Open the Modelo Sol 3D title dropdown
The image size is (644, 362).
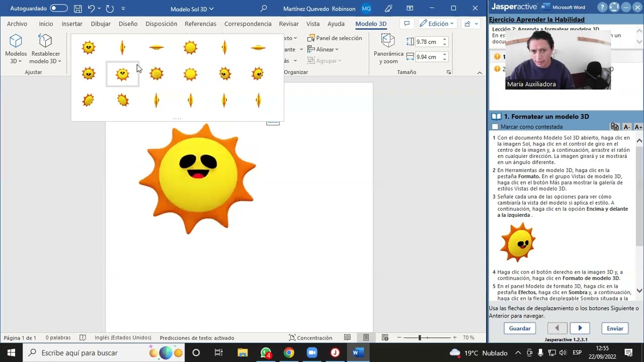[192, 9]
